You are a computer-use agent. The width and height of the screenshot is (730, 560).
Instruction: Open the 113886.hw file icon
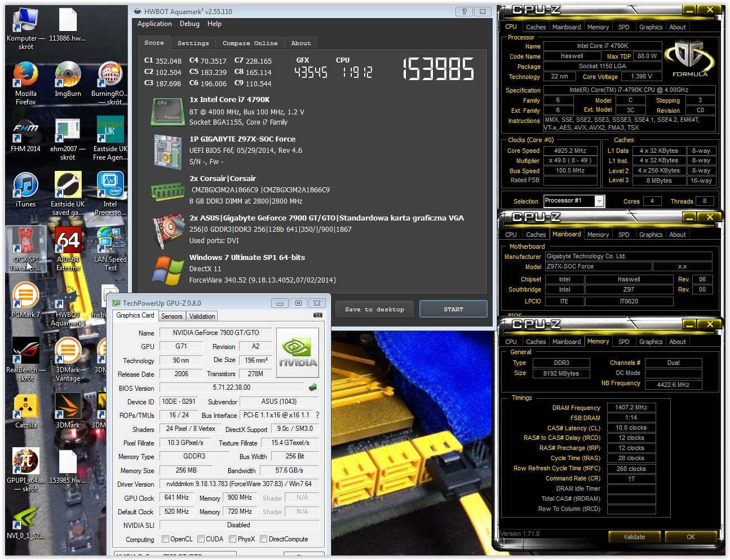point(68,25)
